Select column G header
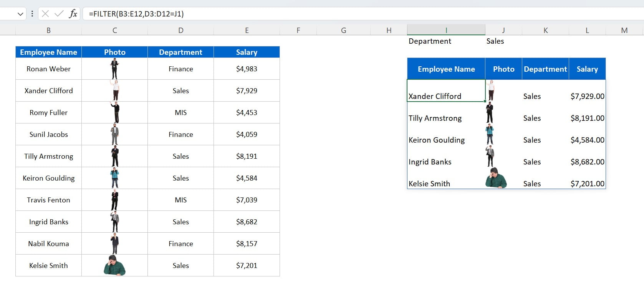644x286 pixels. [344, 30]
